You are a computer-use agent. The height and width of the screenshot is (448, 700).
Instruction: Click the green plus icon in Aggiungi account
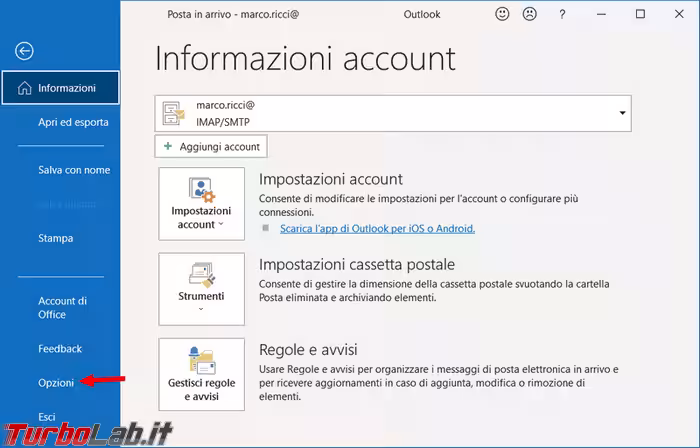(168, 146)
